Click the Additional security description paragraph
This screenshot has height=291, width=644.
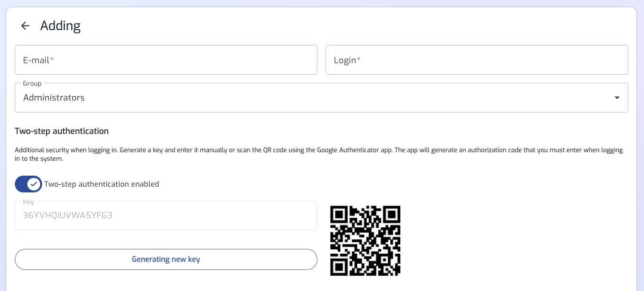[319, 154]
